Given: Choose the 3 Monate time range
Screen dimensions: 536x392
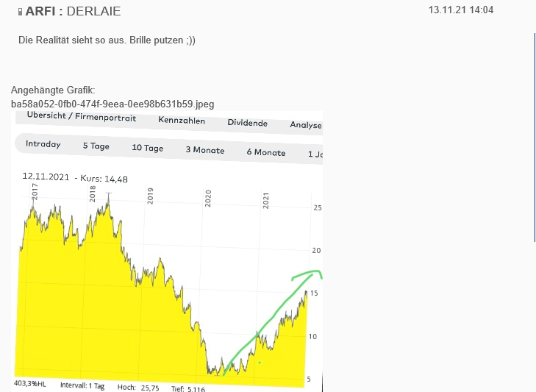Looking at the screenshot, I should tap(204, 150).
